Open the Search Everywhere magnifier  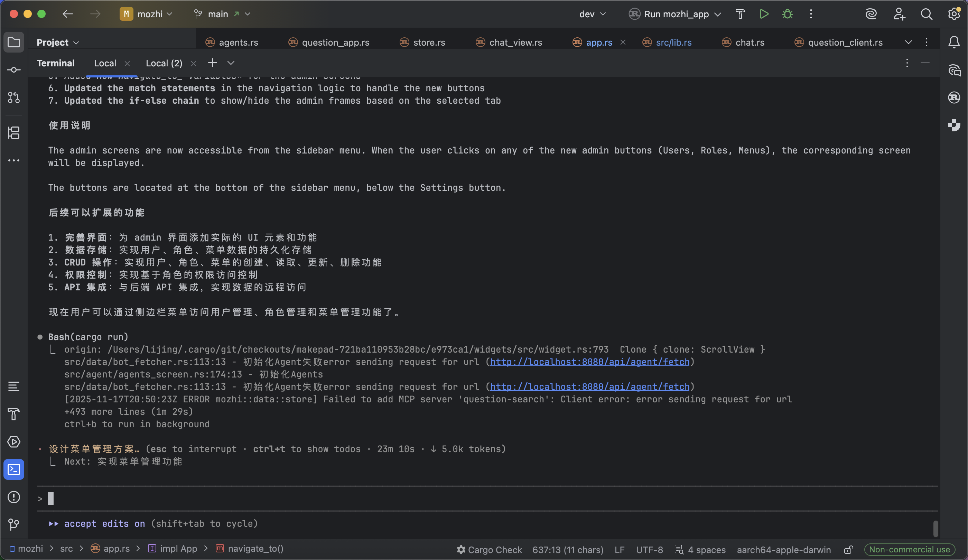click(926, 14)
